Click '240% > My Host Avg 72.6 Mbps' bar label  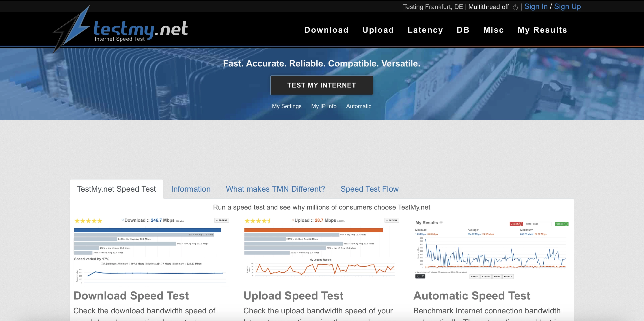[x=134, y=239]
